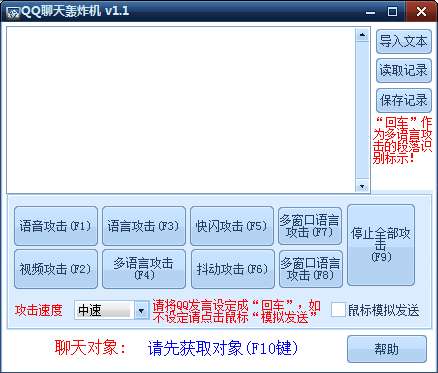This screenshot has height=373, width=438.
Task: Click the 视频攻击 (F2) button
Action: [56, 269]
